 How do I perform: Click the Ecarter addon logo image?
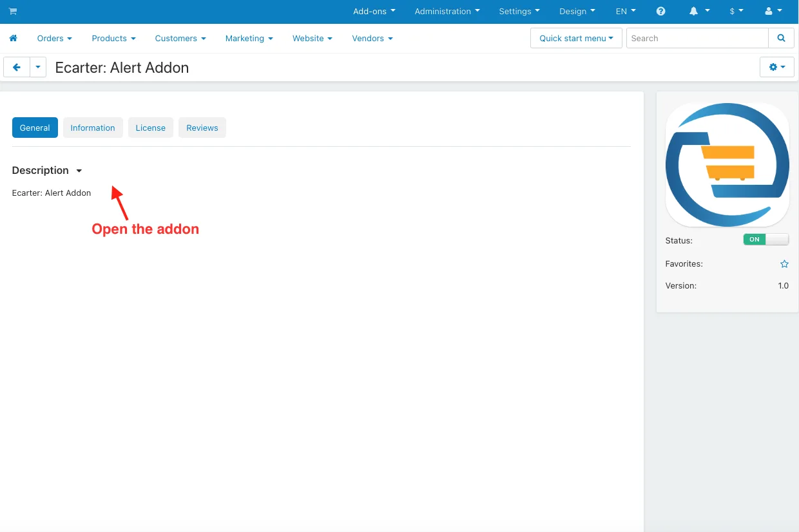[727, 165]
